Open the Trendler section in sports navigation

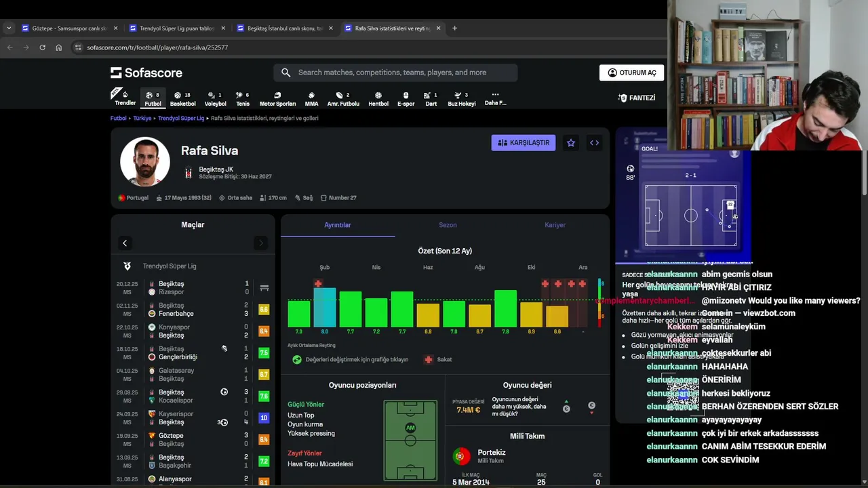[125, 98]
